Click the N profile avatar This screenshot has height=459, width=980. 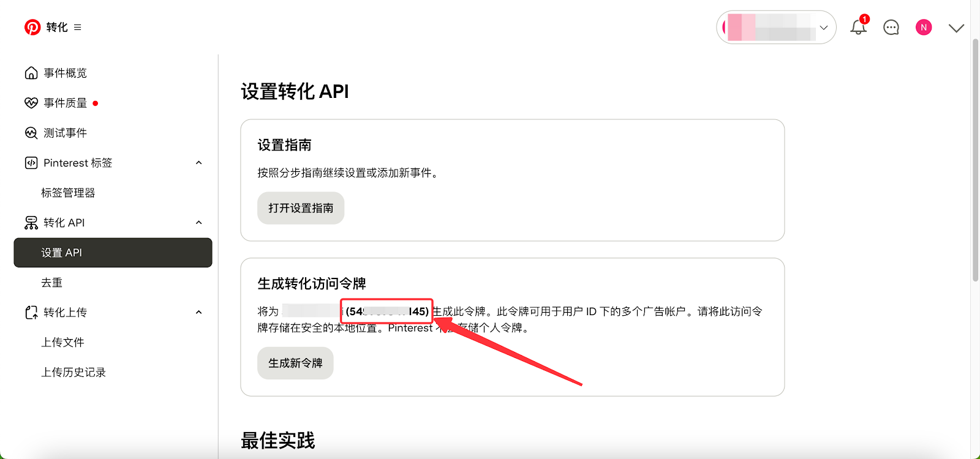point(924,27)
